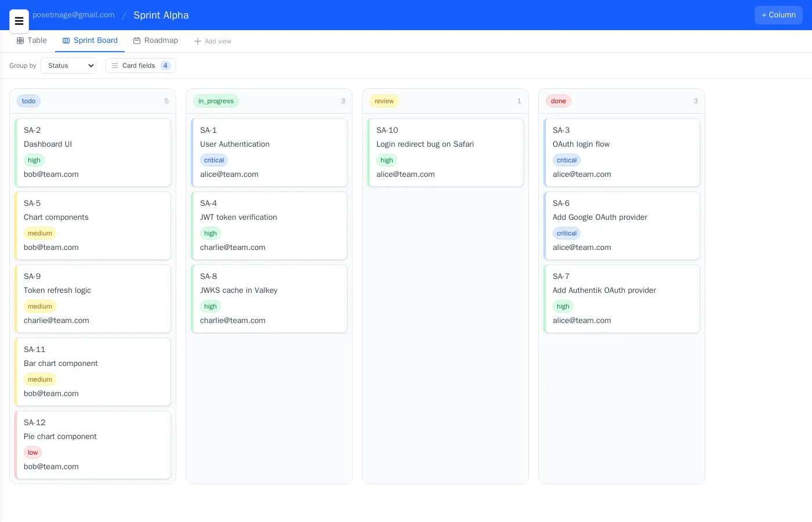Open the Card fields button
Viewport: 812px width, 522px height.
coord(140,66)
